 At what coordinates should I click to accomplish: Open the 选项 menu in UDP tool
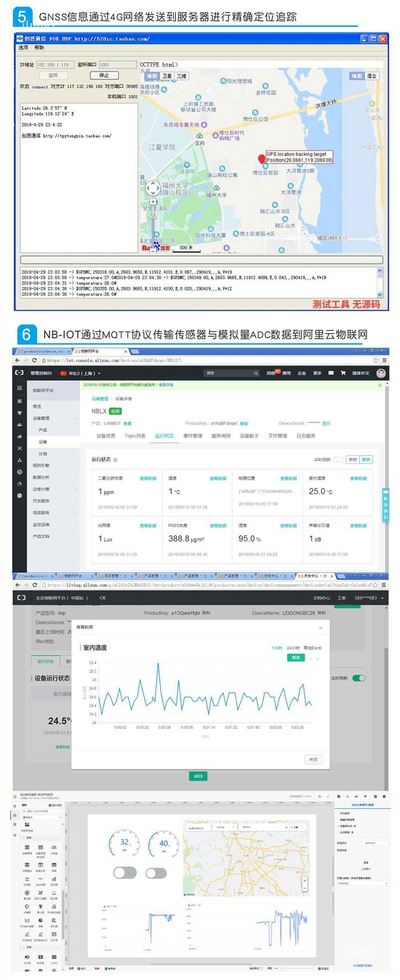(23, 48)
